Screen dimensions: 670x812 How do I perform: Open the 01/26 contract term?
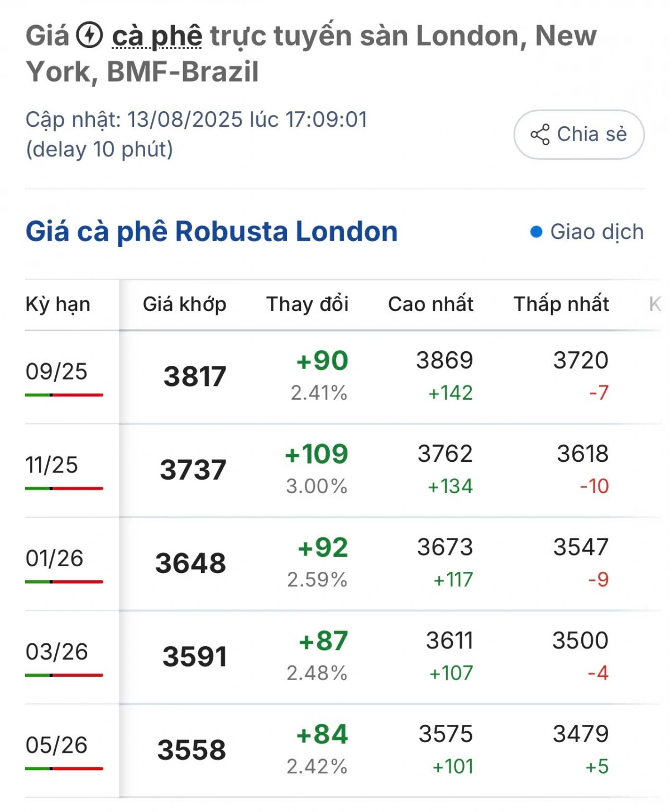[54, 558]
